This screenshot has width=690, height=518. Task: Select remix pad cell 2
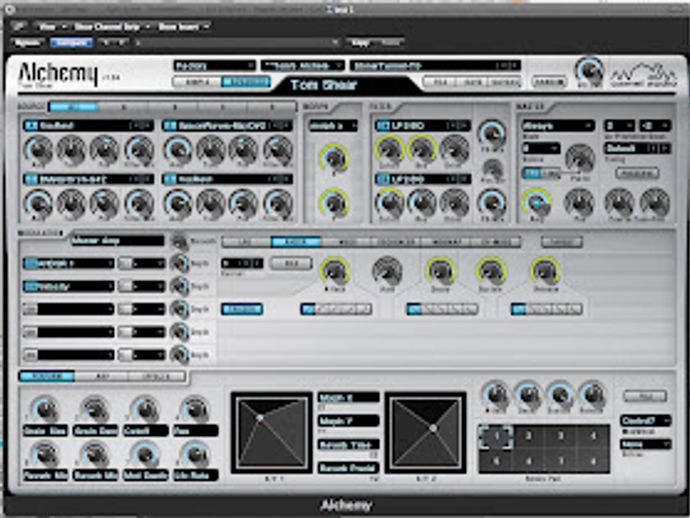tap(528, 437)
